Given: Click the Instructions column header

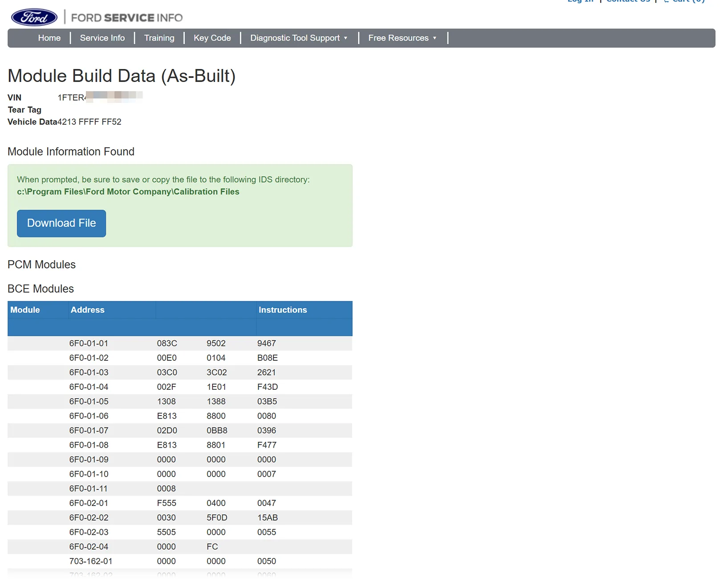Looking at the screenshot, I should (x=283, y=310).
